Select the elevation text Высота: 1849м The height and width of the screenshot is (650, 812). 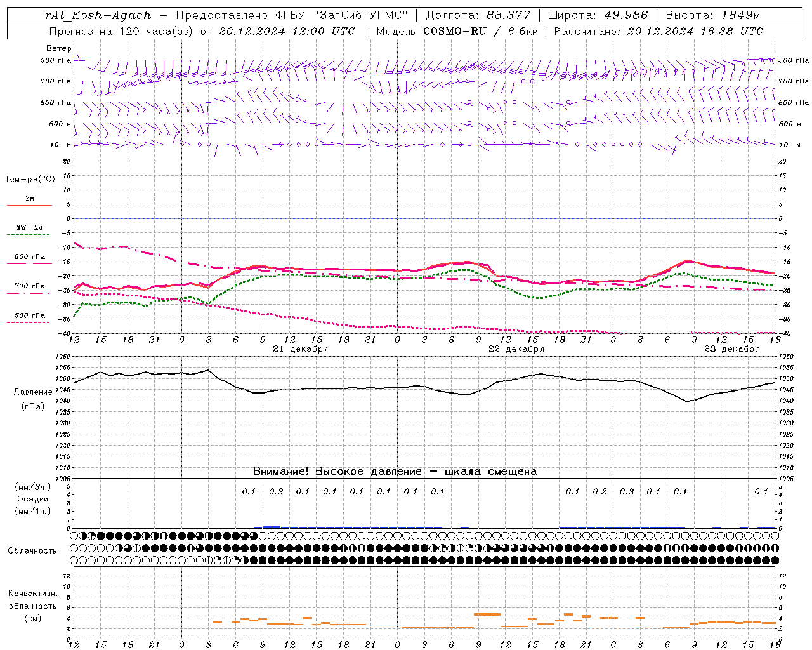[712, 15]
